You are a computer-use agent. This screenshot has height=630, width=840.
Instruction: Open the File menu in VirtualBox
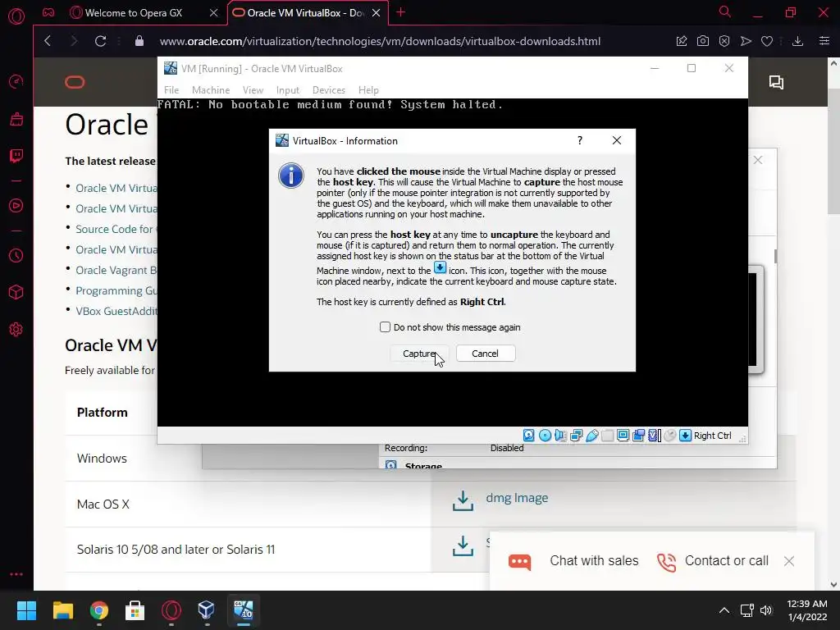(171, 90)
